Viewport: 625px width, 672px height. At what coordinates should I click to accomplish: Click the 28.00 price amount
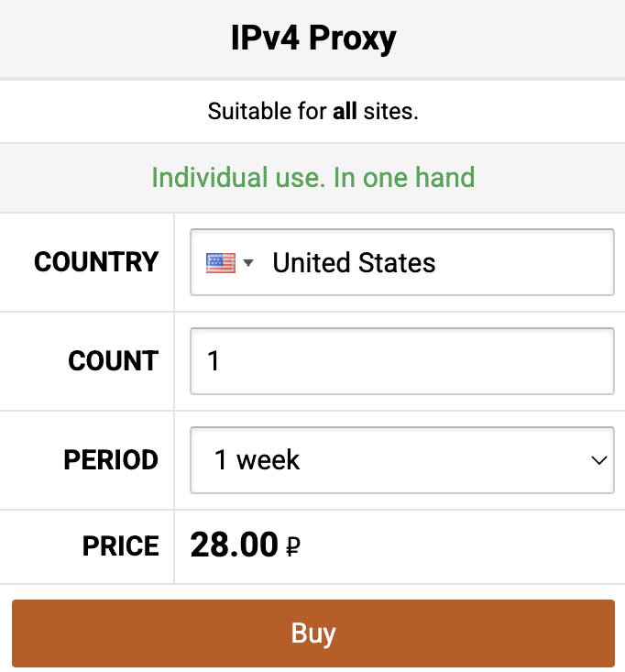click(x=234, y=545)
